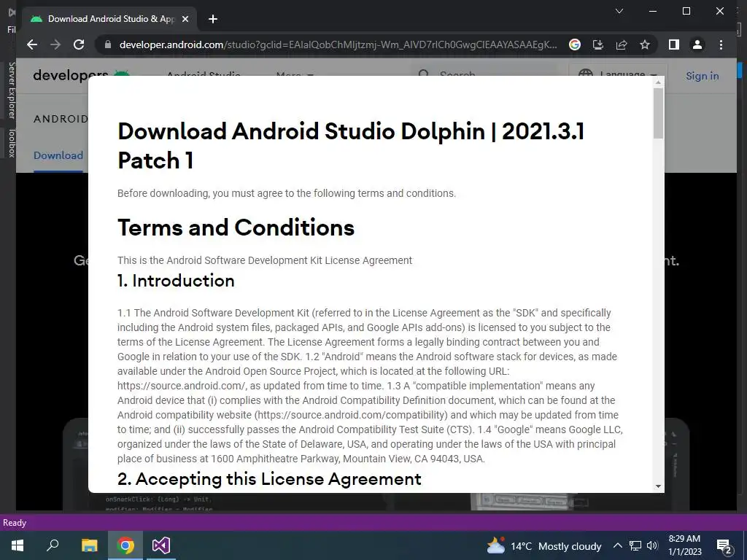Switch to the Download page tab

(x=58, y=156)
